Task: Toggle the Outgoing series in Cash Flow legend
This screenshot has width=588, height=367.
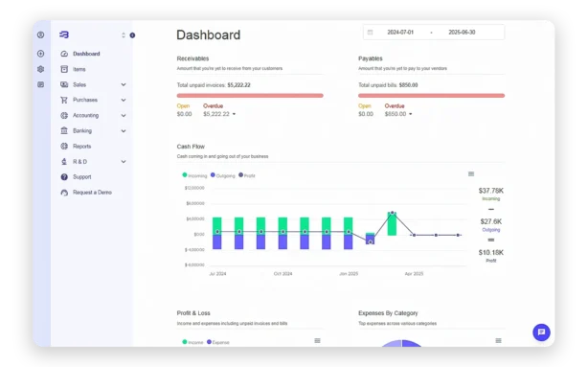Action: tap(223, 175)
